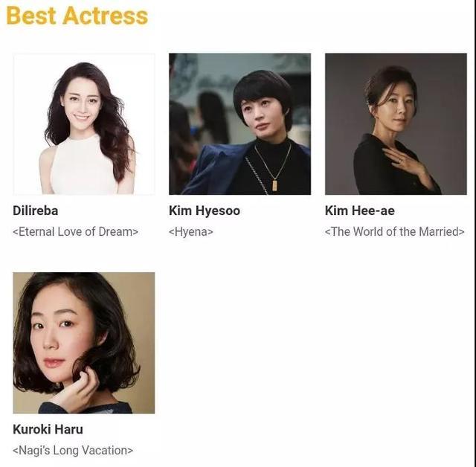Open the Eternal Love of Dream title
The height and width of the screenshot is (467, 476).
[76, 232]
